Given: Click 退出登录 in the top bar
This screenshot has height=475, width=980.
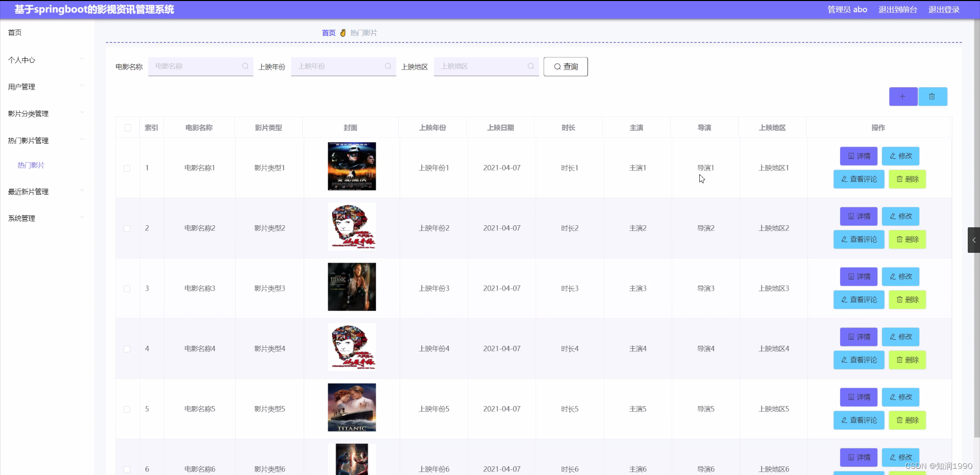Looking at the screenshot, I should tap(943, 9).
